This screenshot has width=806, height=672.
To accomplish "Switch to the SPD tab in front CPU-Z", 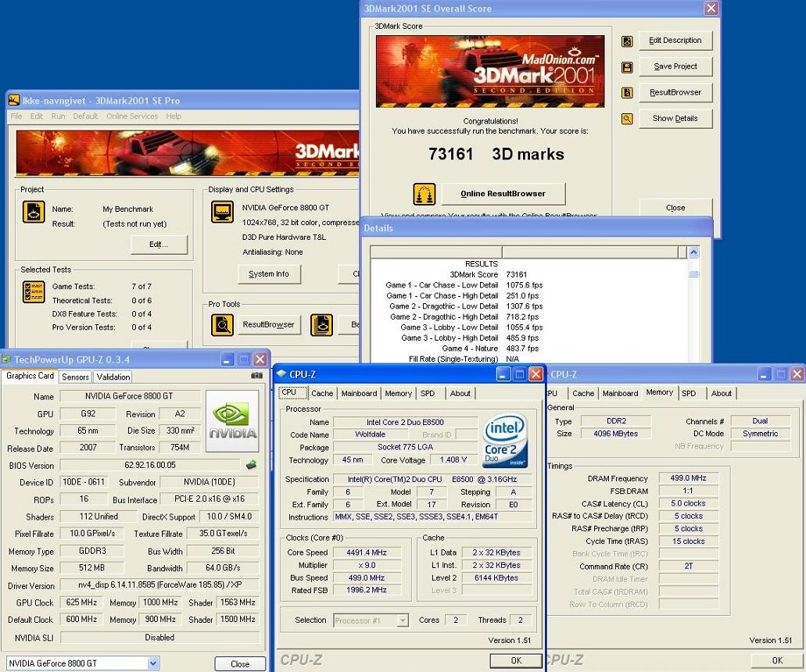I will click(x=428, y=393).
